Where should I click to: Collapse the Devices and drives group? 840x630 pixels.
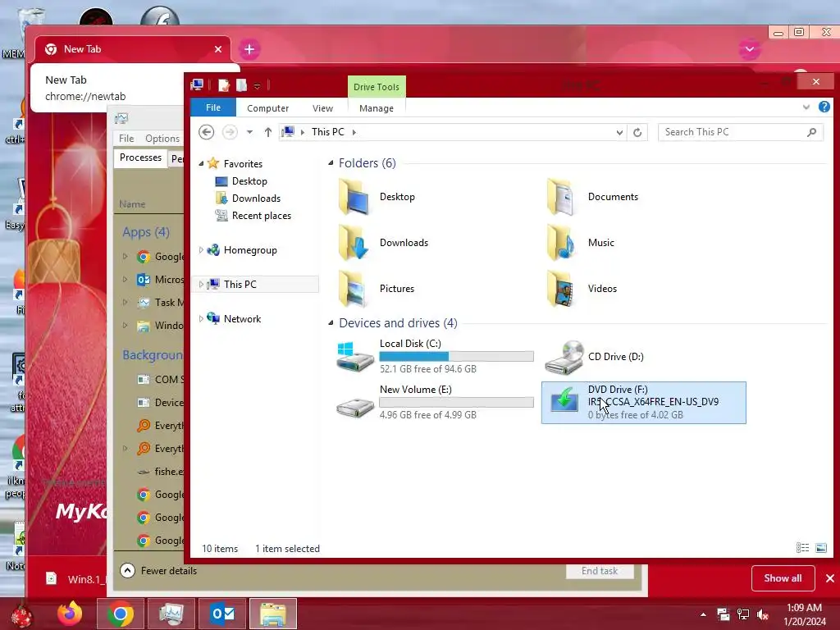pyautogui.click(x=331, y=322)
